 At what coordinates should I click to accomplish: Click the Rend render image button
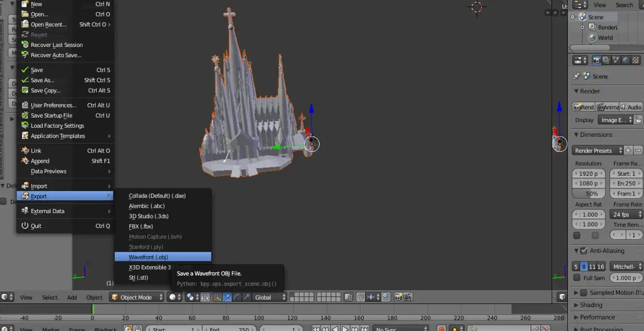[583, 107]
